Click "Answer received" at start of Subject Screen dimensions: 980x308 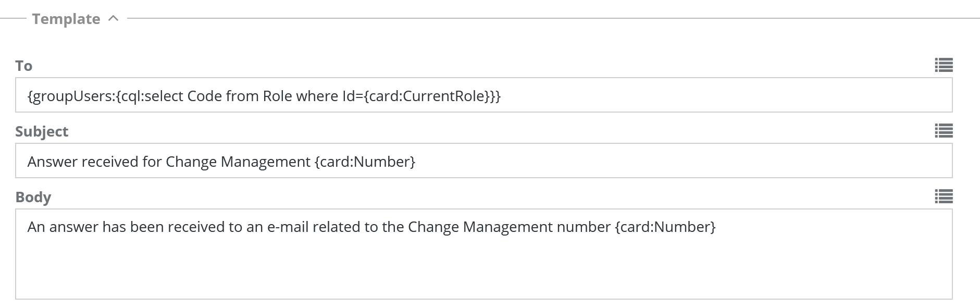(83, 162)
